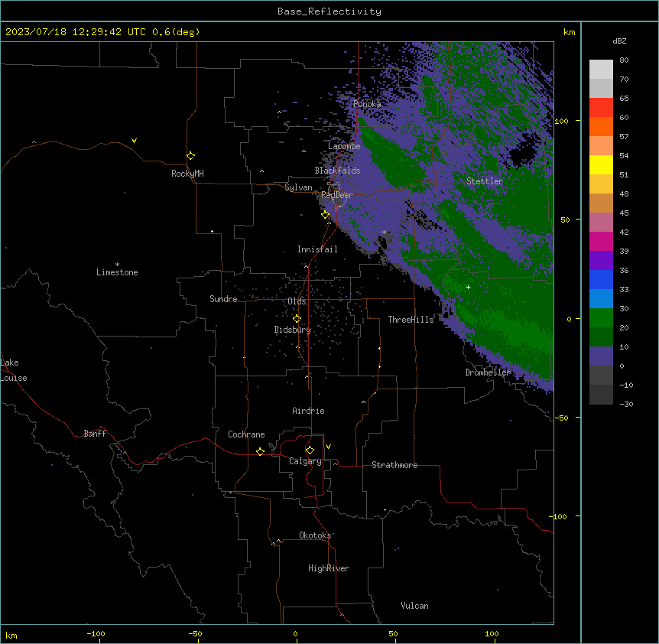
Task: Click the yellow diamond marker above Didsbury
Action: 297,319
